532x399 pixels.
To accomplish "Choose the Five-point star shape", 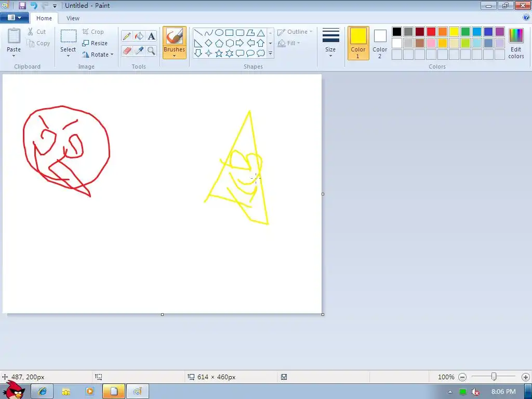I will (219, 54).
